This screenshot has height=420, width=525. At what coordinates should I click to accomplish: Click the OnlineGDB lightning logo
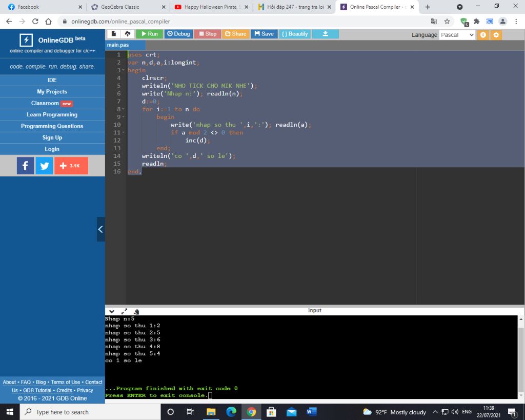click(26, 40)
